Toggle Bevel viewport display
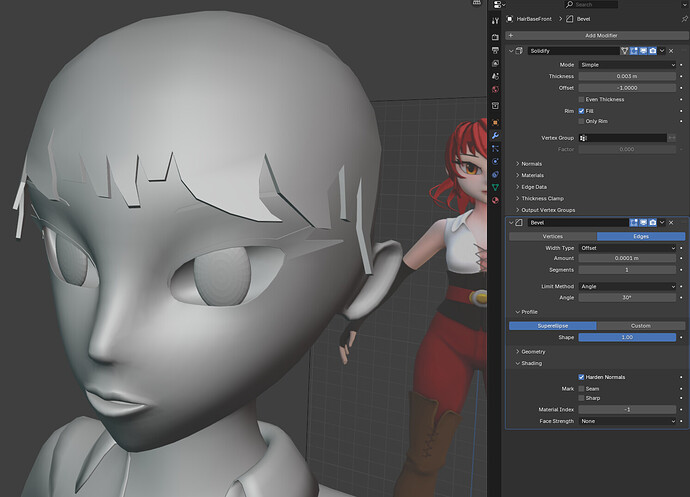Image resolution: width=690 pixels, height=497 pixels. click(643, 223)
